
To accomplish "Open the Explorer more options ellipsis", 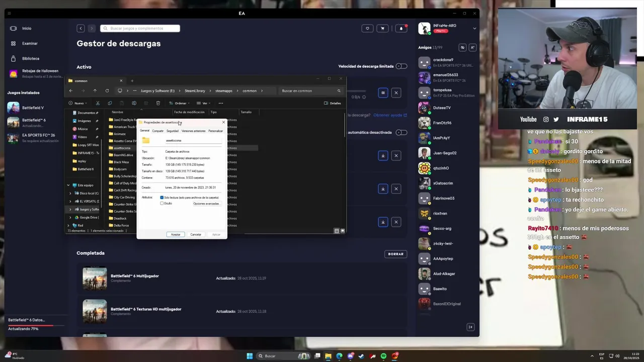I will (220, 103).
